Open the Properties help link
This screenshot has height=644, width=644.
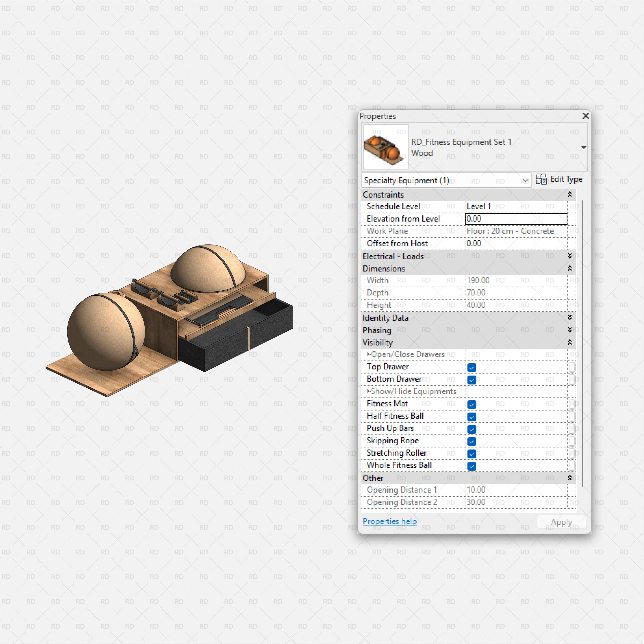click(x=389, y=521)
